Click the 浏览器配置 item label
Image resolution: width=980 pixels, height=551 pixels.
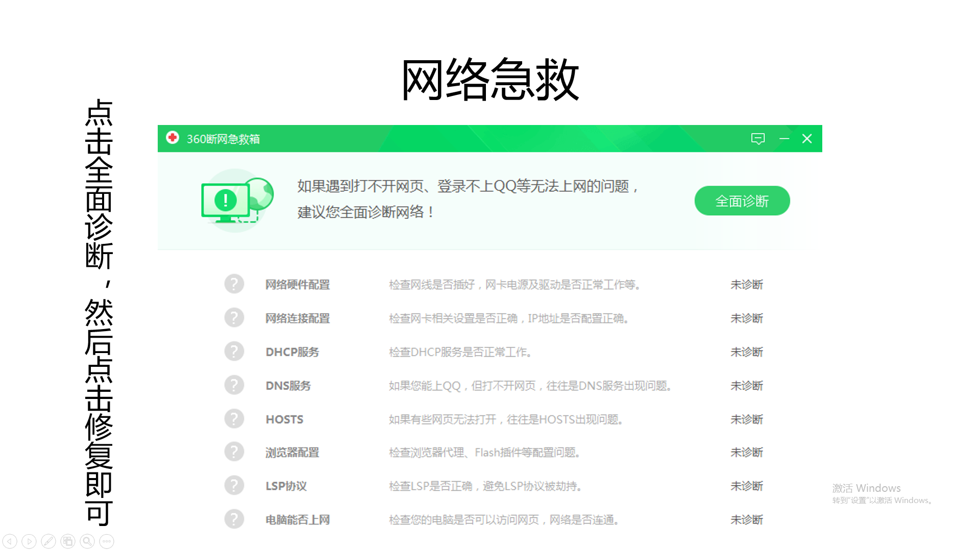(x=292, y=453)
